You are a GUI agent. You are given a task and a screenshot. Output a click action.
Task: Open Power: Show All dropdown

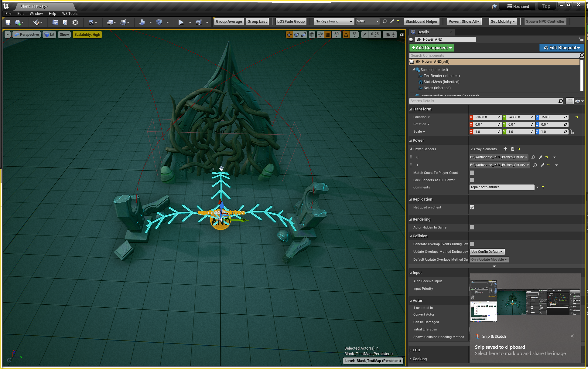coord(464,22)
